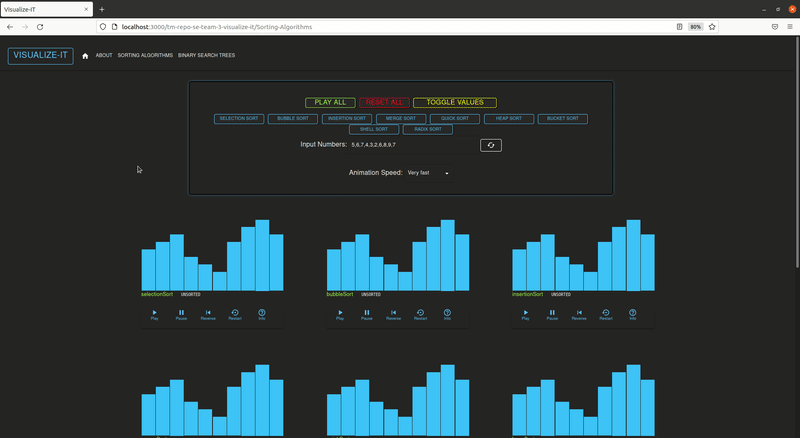
Task: Click the Input Numbers field
Action: pos(412,145)
